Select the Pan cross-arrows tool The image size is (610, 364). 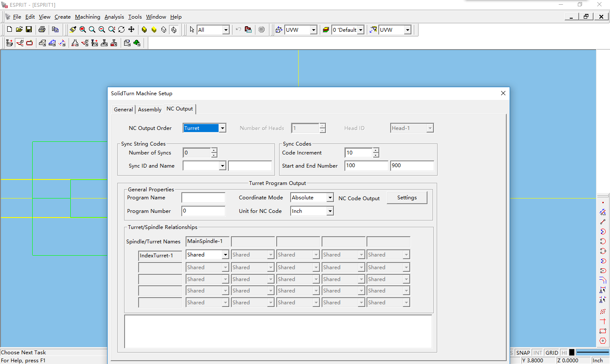coord(131,29)
